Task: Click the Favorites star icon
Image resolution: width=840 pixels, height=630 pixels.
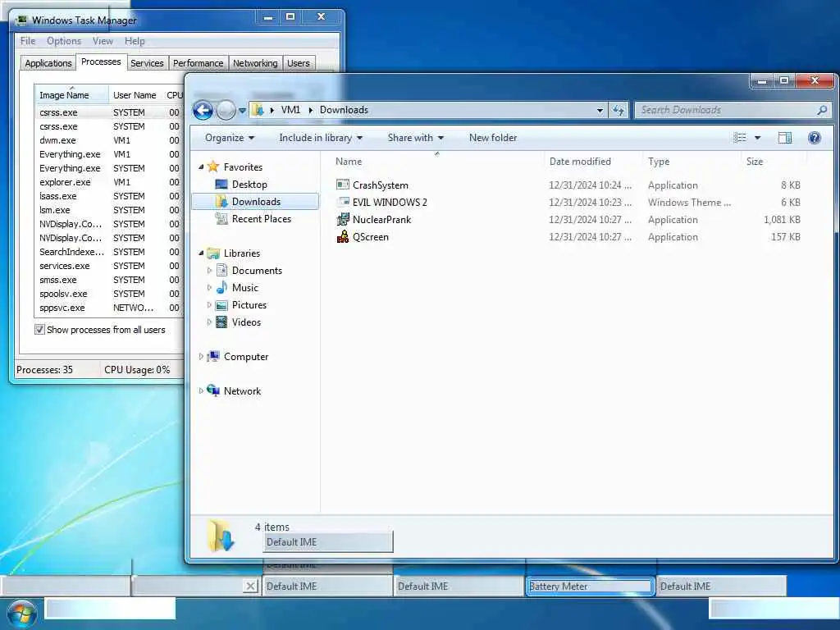Action: [213, 167]
